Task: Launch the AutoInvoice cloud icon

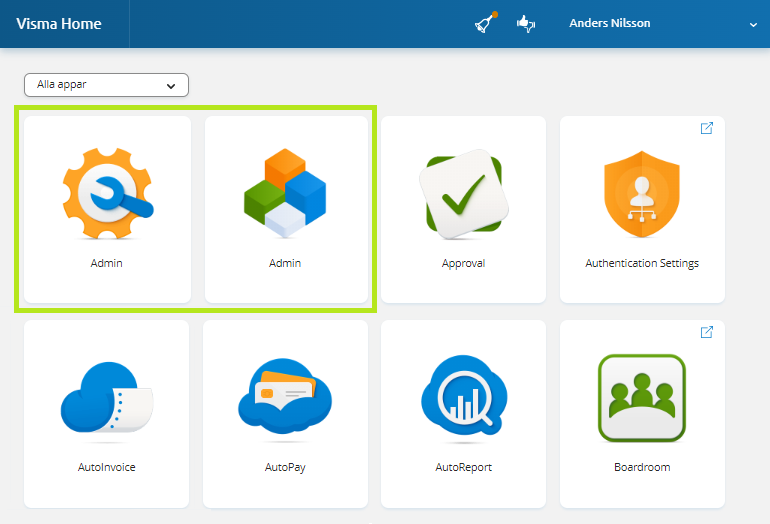Action: (107, 398)
